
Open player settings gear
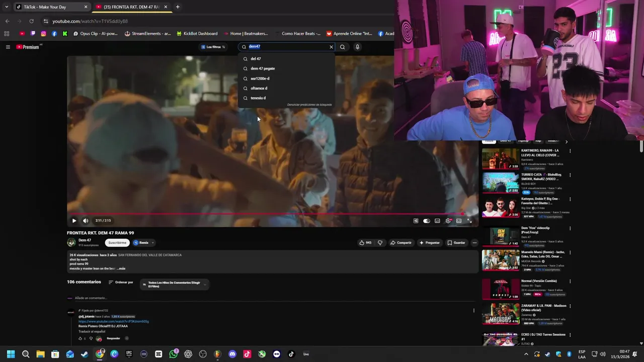click(x=448, y=221)
